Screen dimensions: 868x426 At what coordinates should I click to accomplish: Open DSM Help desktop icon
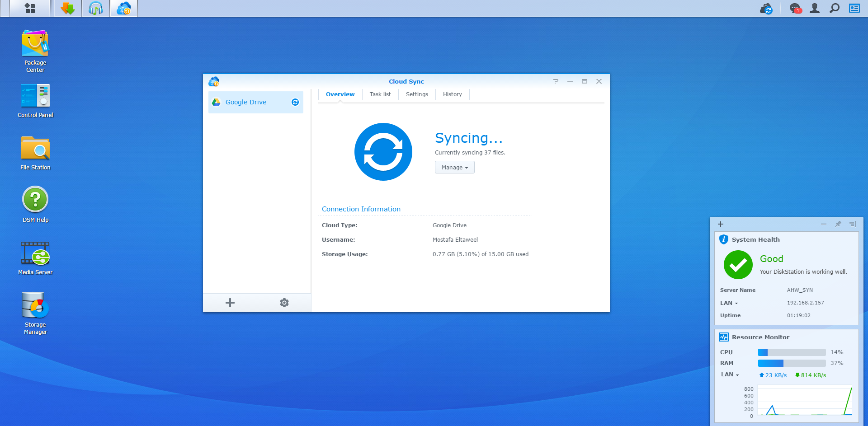pyautogui.click(x=35, y=205)
